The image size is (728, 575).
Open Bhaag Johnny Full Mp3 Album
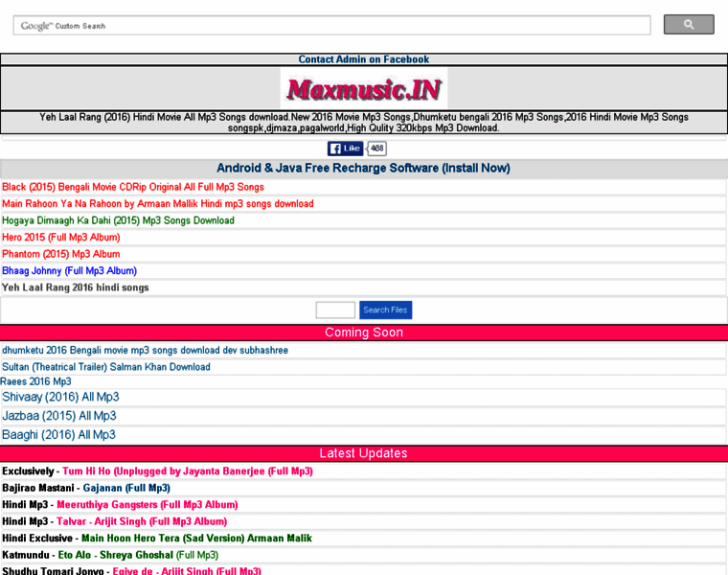tap(69, 271)
